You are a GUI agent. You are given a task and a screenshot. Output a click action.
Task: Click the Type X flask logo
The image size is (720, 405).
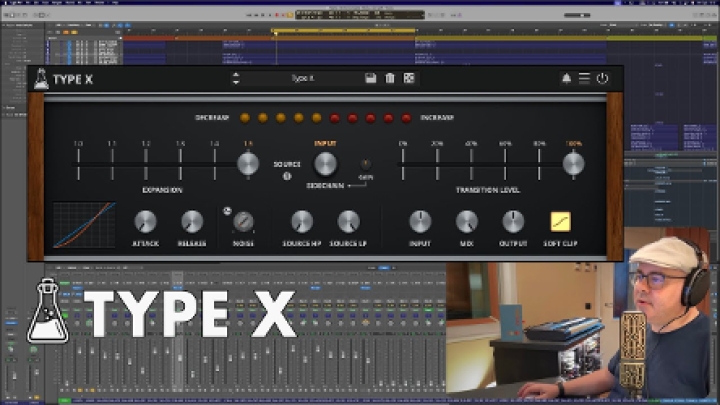coord(41,79)
